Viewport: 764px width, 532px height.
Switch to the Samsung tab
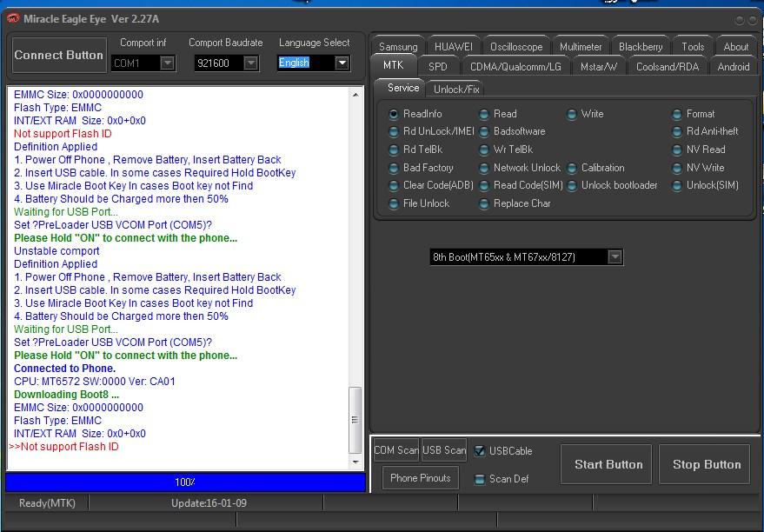coord(398,47)
